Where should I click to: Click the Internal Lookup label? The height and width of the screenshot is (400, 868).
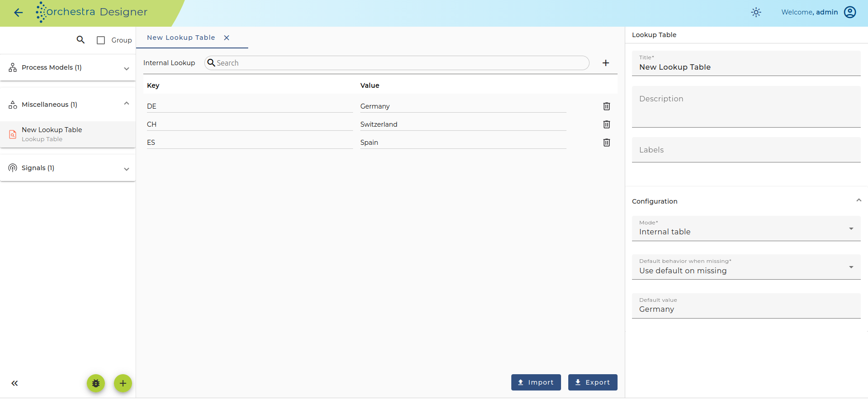pyautogui.click(x=169, y=63)
